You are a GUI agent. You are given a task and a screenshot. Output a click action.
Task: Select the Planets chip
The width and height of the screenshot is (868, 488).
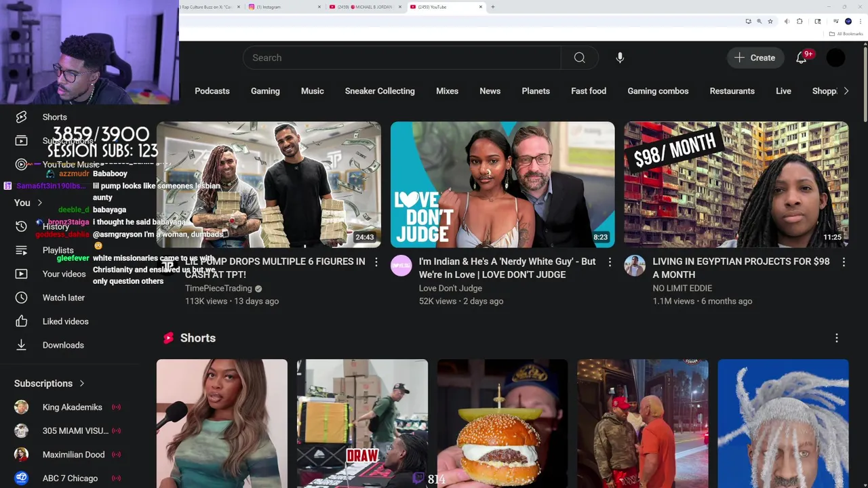pos(536,91)
